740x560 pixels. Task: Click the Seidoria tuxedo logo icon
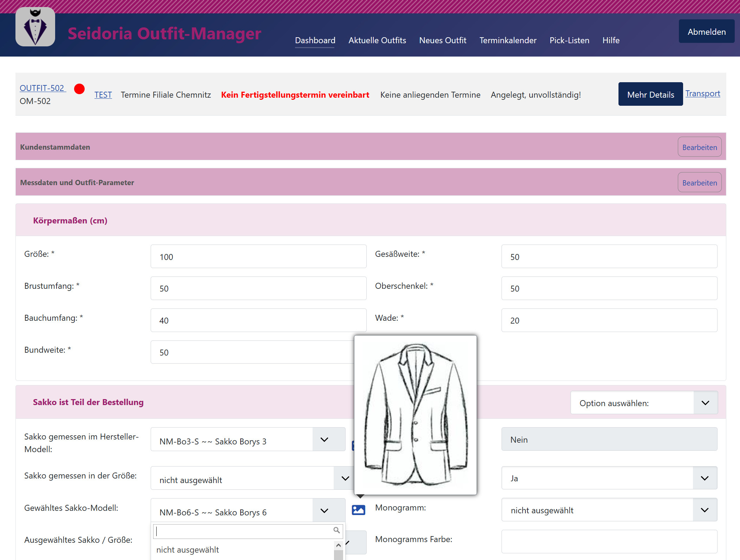click(x=35, y=27)
